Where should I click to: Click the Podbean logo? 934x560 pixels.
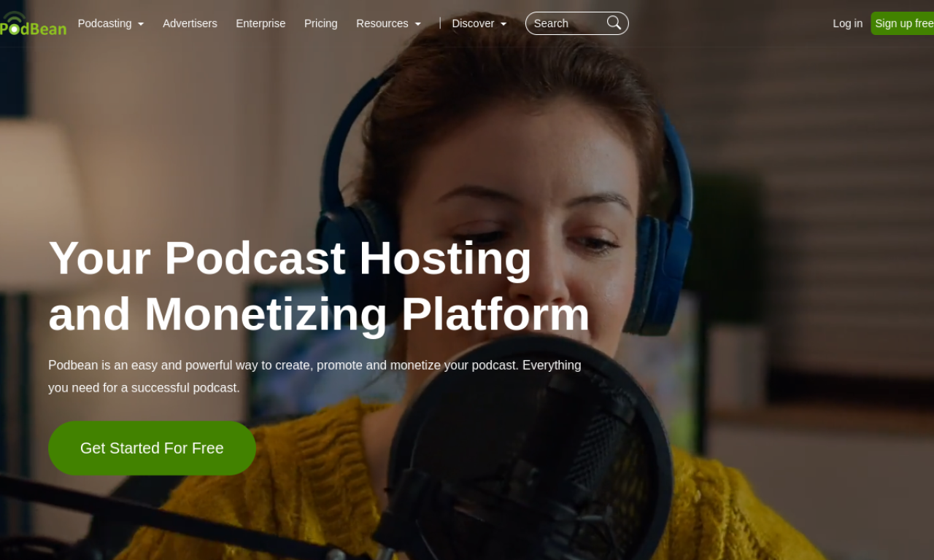(33, 23)
